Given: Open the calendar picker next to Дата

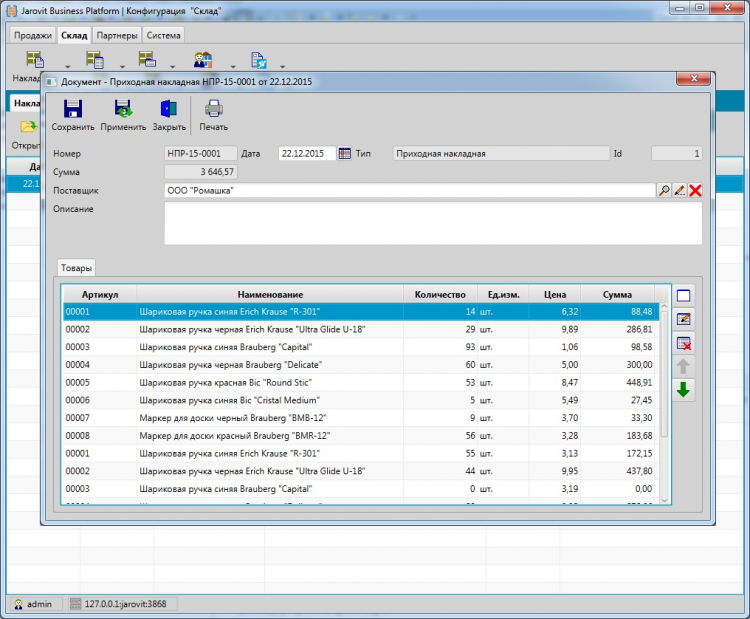Looking at the screenshot, I should coord(345,154).
